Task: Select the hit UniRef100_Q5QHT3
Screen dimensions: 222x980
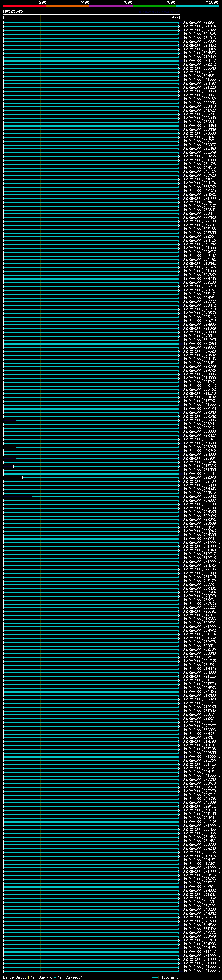Action: (x=199, y=106)
